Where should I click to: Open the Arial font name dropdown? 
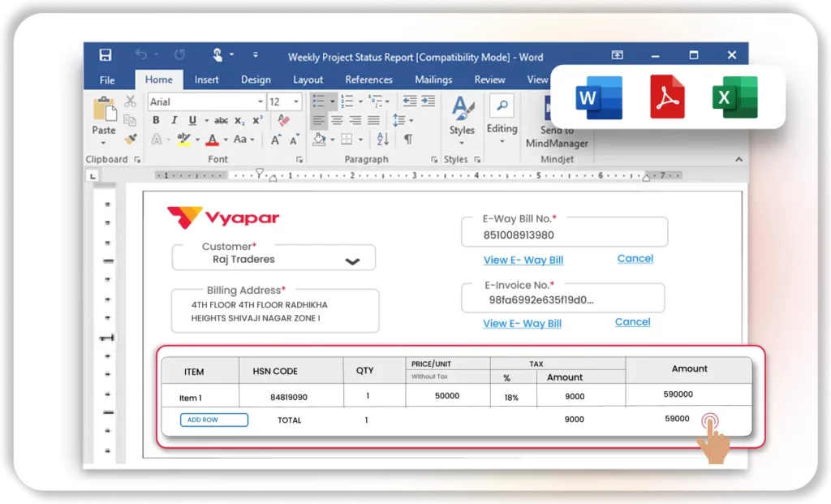[x=260, y=102]
